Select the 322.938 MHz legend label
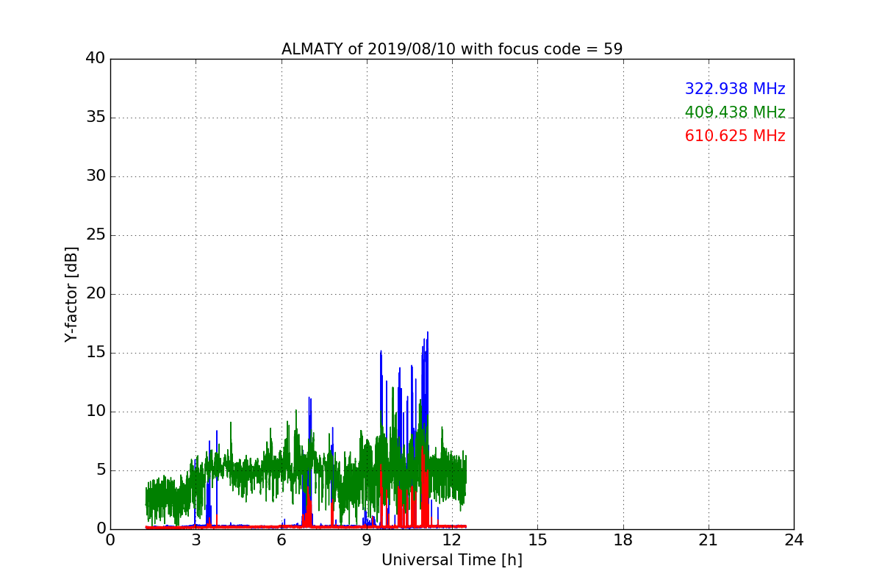This screenshot has height=588, width=882. (x=735, y=89)
